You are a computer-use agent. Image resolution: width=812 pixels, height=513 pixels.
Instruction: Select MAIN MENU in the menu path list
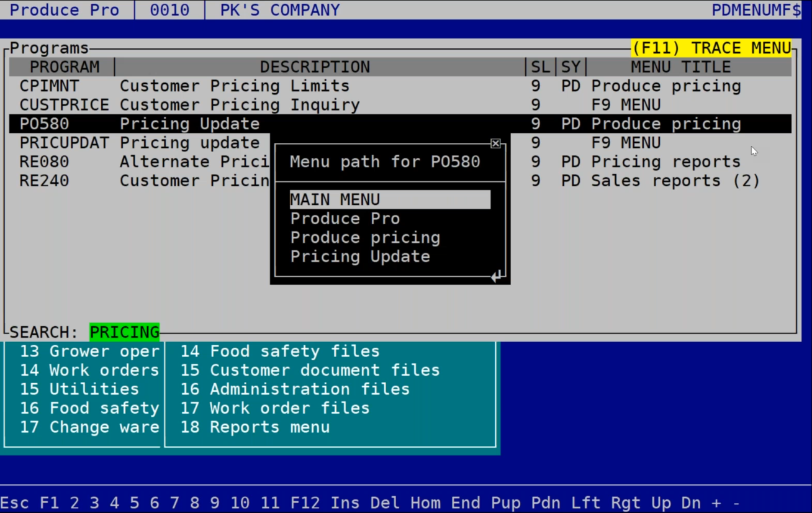390,199
